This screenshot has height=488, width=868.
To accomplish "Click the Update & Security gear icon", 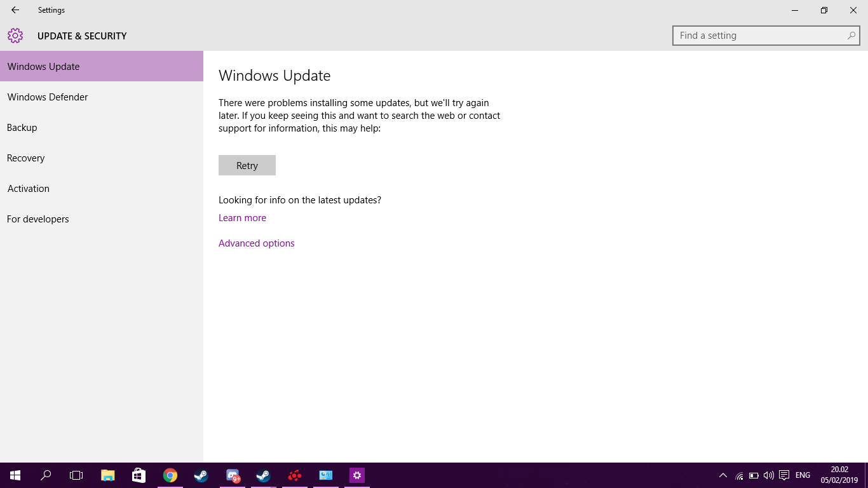I will [15, 36].
